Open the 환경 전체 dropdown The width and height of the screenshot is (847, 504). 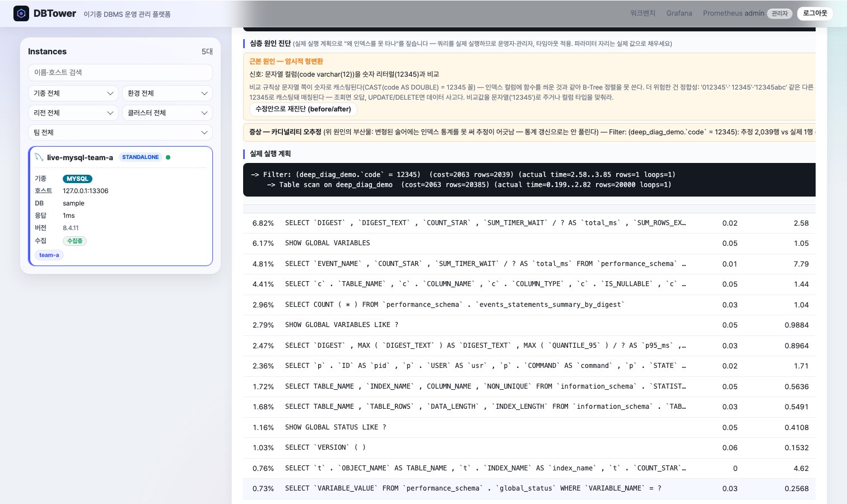(167, 93)
